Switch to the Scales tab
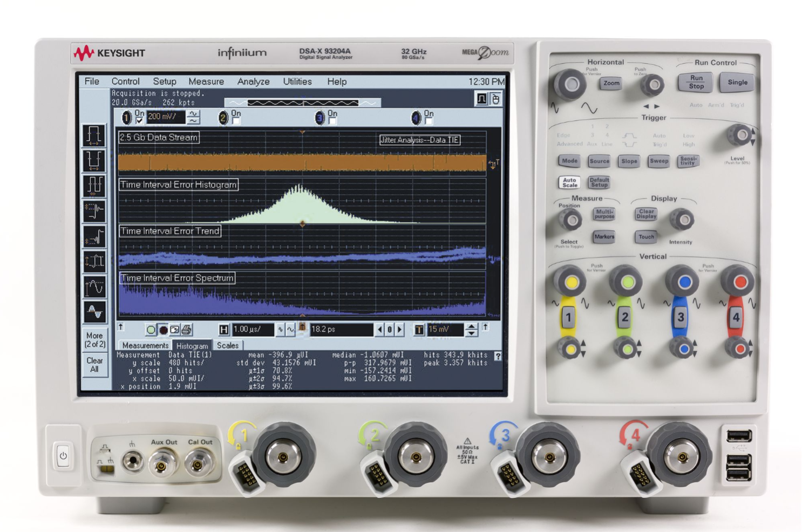Viewport: 802px width, 532px height. 228,345
